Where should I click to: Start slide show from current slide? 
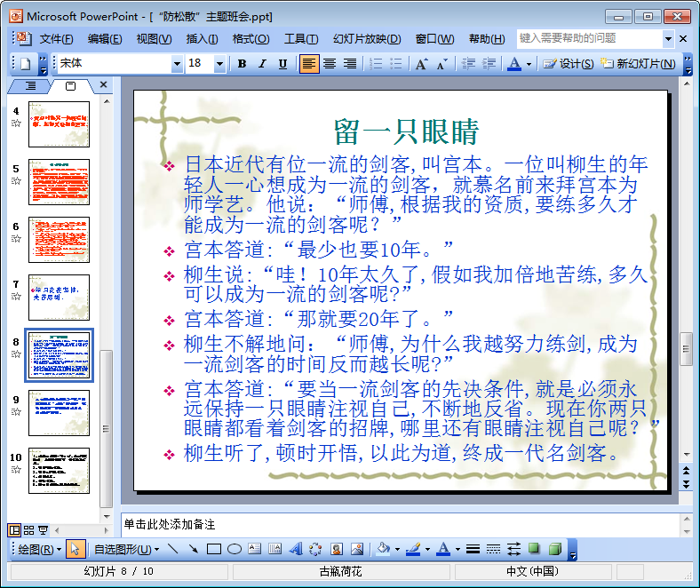tap(43, 530)
